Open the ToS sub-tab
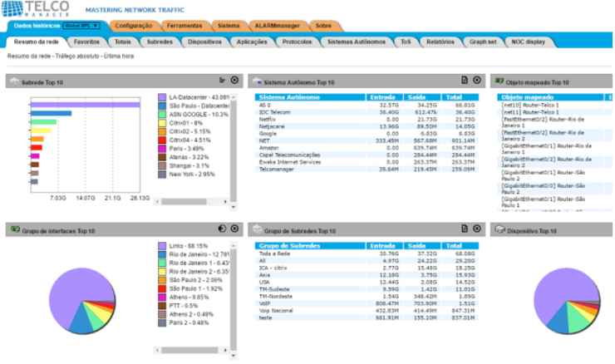Screen dimensions: 615x364 [406, 42]
